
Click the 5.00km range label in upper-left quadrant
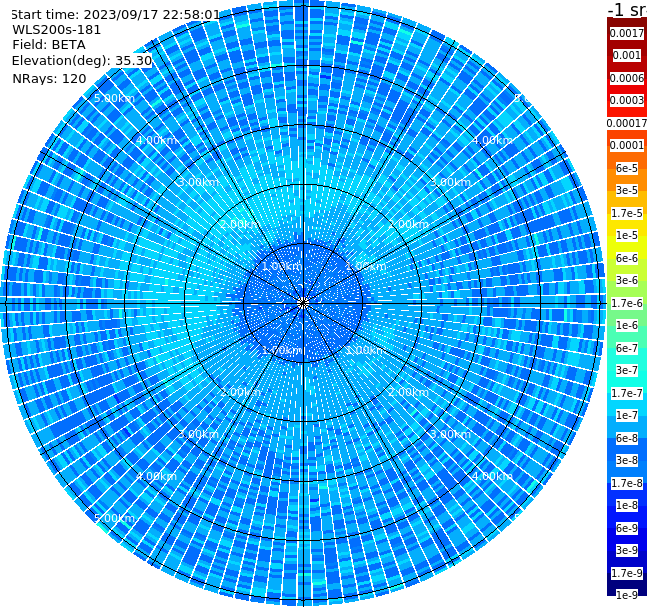(x=114, y=98)
